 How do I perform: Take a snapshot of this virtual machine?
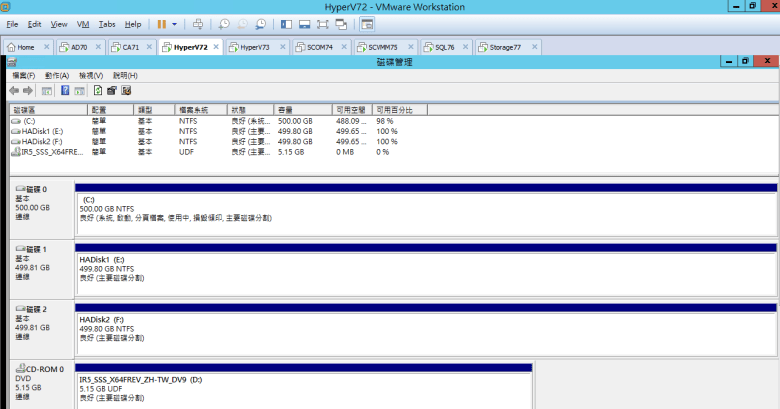click(225, 23)
